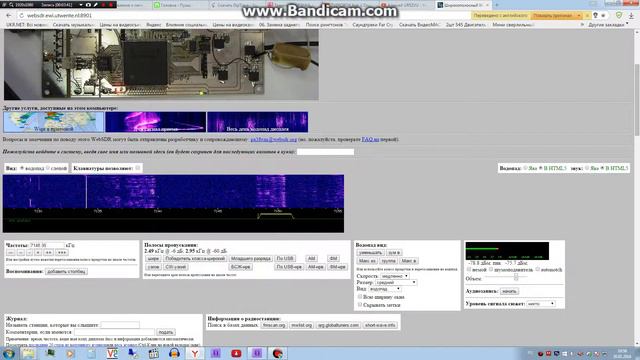This screenshot has width=640, height=360.
Task: Open the 'FAQ' link
Action: (370, 140)
